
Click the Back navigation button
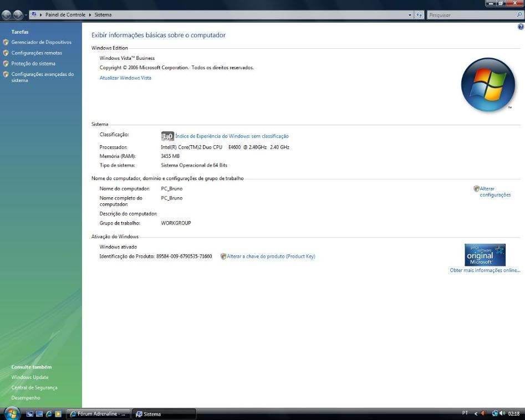6,15
